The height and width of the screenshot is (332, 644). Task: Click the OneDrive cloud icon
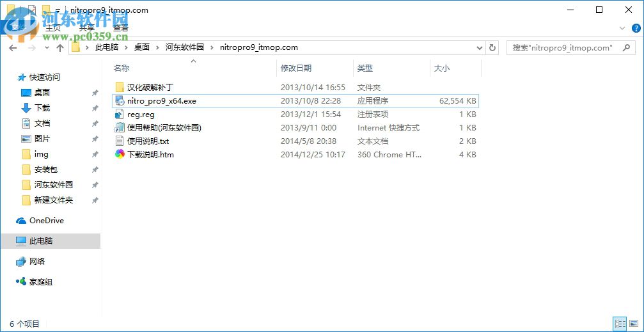point(21,221)
